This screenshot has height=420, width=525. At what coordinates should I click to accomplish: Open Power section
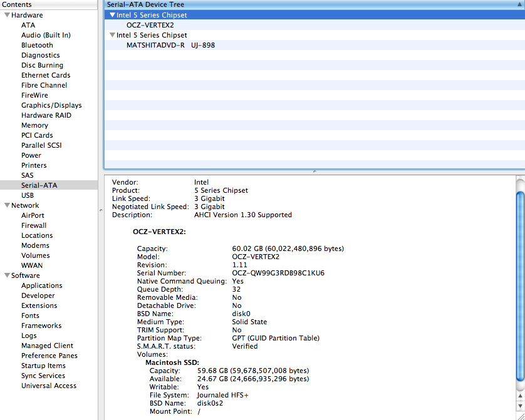[31, 155]
